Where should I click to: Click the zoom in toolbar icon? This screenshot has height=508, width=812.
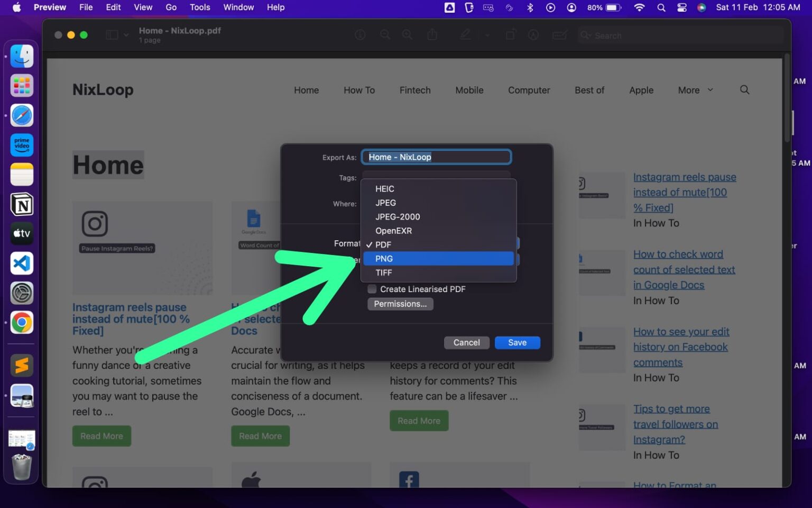point(407,35)
